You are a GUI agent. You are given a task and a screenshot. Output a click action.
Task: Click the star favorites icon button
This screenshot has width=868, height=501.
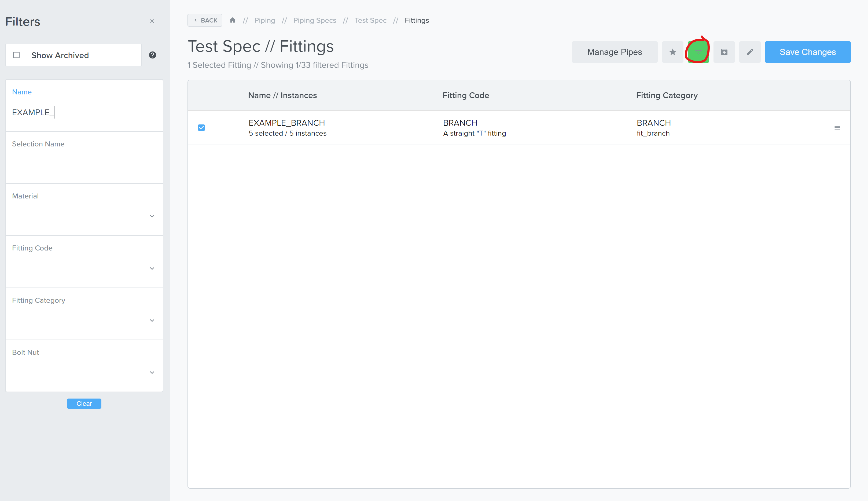click(x=672, y=52)
